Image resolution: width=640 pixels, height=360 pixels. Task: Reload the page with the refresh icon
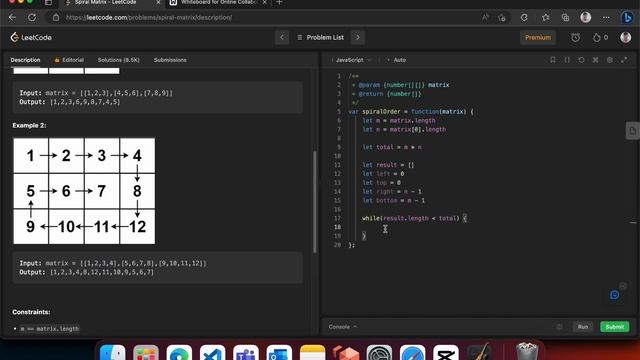point(32,18)
